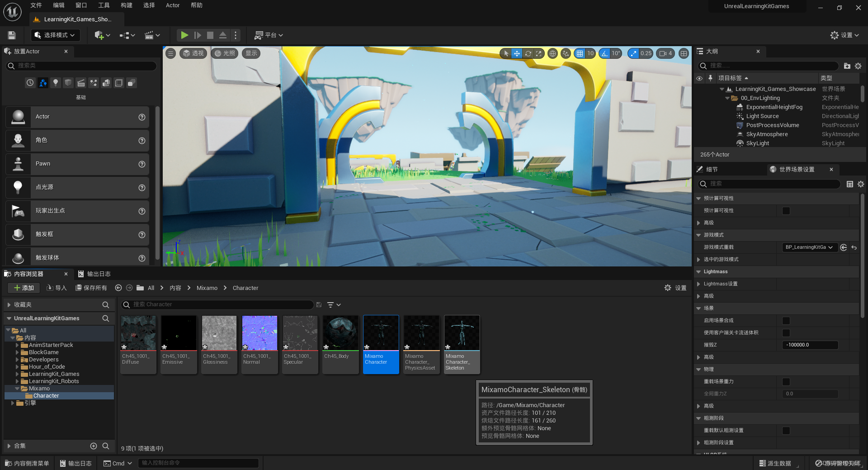Open the quick add content cube-plus dropdown

tap(102, 35)
